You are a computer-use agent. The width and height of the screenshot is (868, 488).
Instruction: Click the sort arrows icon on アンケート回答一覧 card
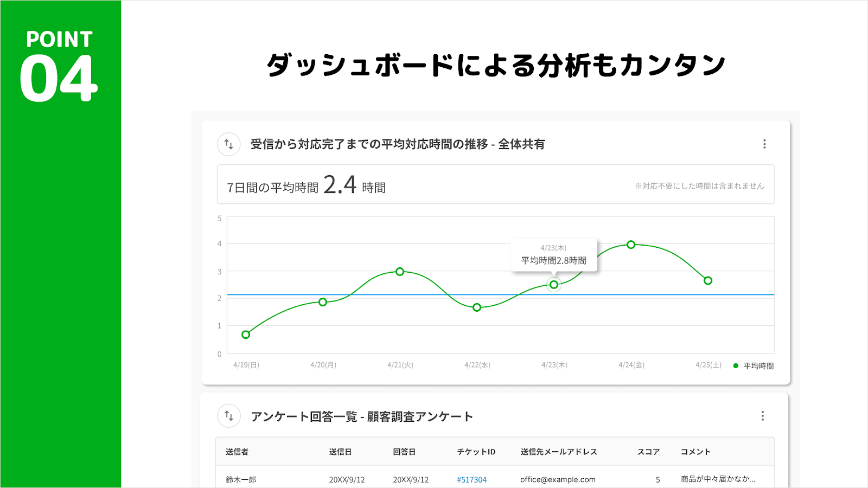point(229,416)
